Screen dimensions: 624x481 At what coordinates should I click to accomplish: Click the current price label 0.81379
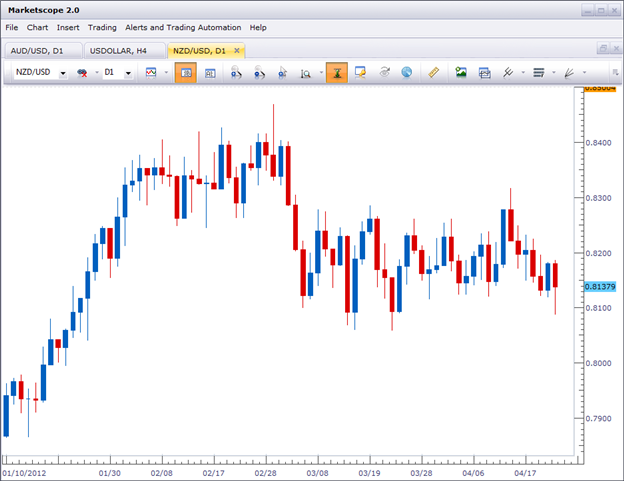coord(600,286)
